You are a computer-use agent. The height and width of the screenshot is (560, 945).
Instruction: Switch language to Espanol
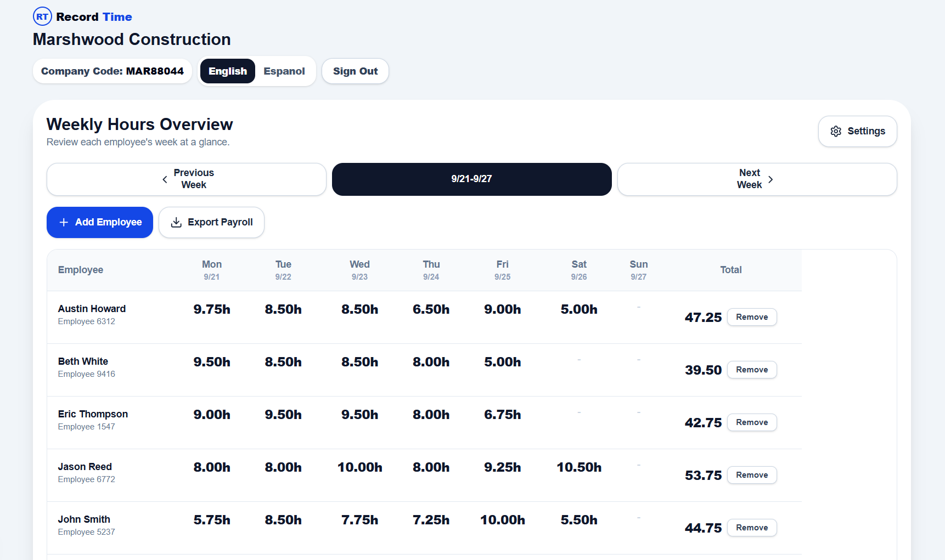284,71
